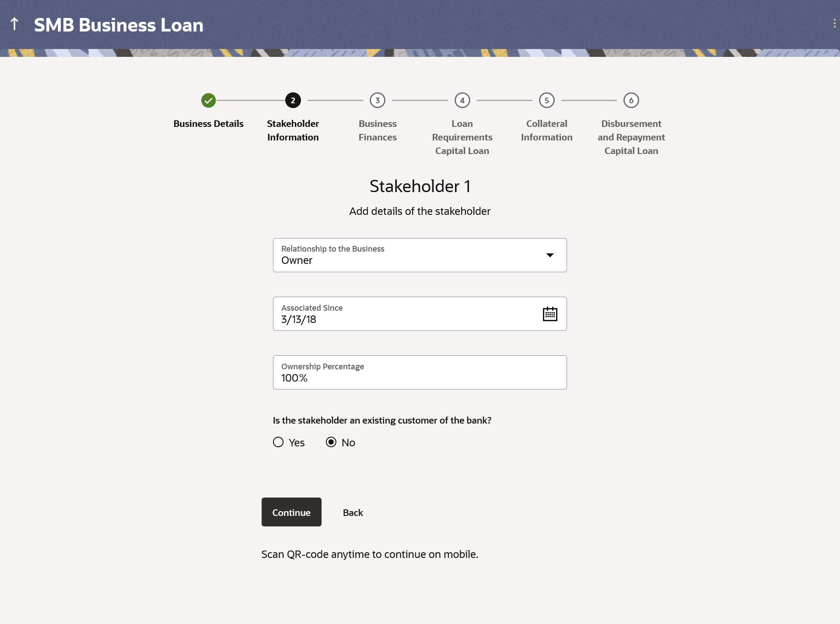Click the Back link
The height and width of the screenshot is (624, 840).
tap(353, 512)
